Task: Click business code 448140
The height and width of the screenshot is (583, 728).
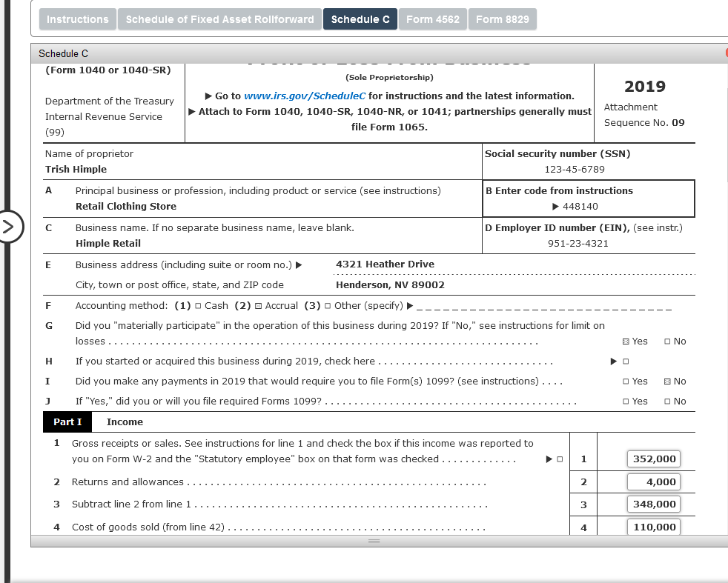Action: 580,207
